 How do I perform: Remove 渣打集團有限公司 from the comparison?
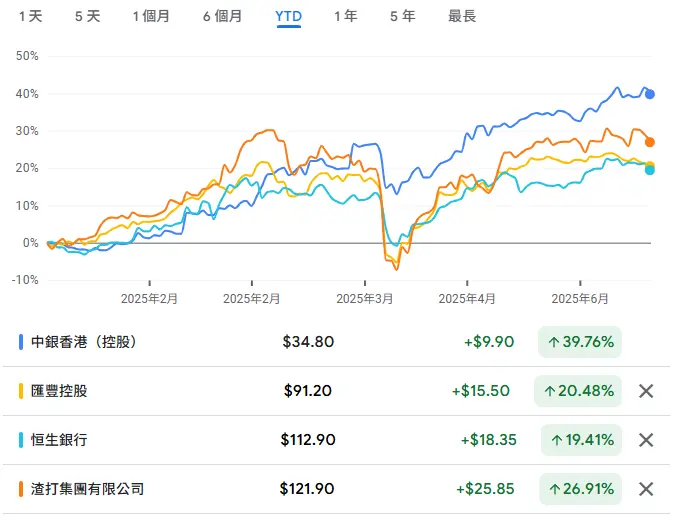646,489
